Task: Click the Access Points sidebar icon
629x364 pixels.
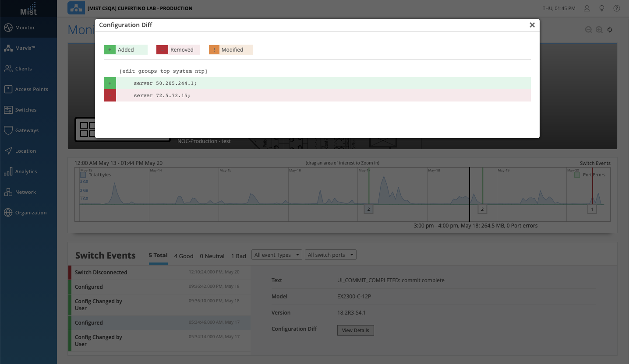Action: point(8,89)
